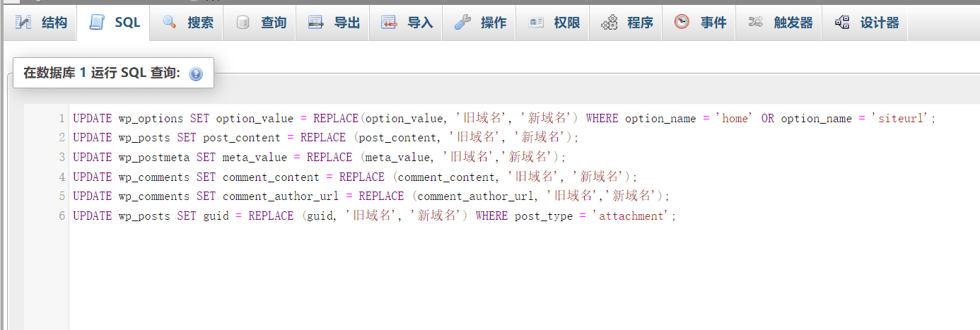Image resolution: width=980 pixels, height=330 pixels.
Task: Click the 操作 wrench icon
Action: pos(462,23)
